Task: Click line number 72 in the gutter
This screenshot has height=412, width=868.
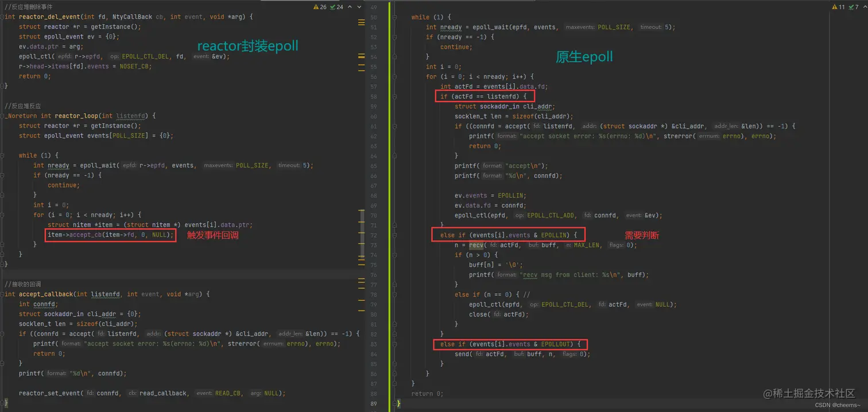Action: pos(374,235)
